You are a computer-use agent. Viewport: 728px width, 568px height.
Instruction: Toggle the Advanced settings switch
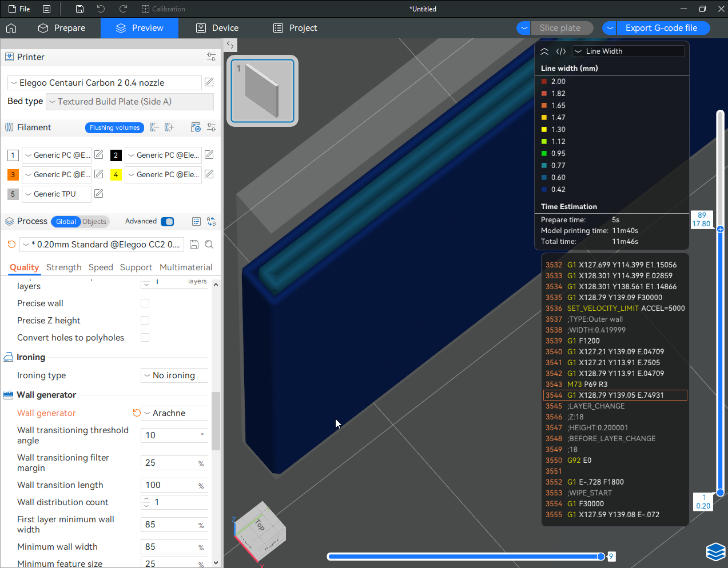click(168, 222)
